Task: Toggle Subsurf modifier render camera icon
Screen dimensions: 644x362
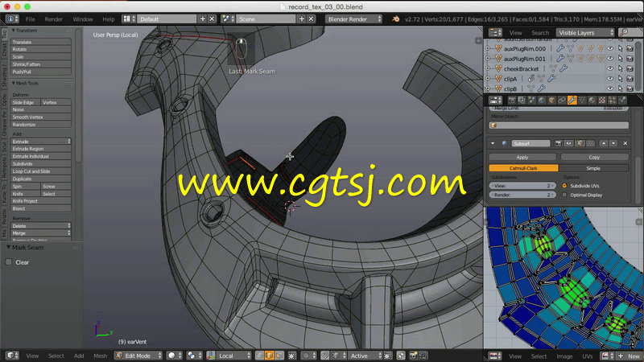Action: 558,143
